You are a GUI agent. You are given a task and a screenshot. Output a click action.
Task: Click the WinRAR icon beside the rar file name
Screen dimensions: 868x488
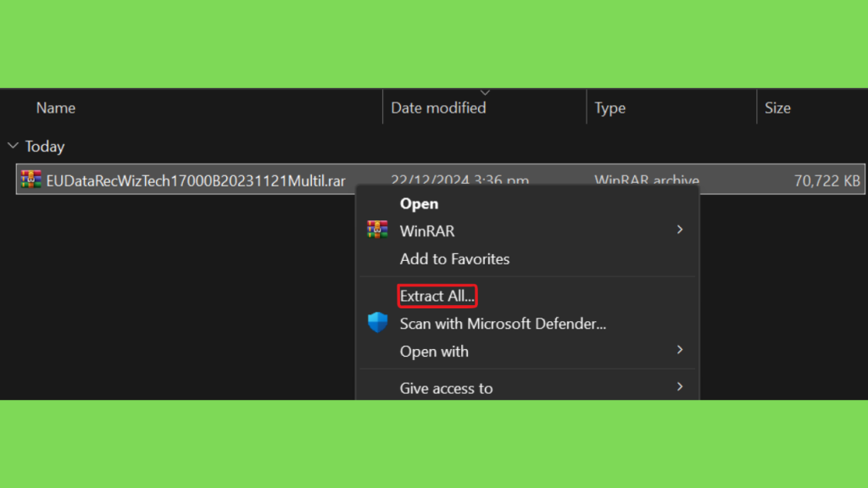click(31, 180)
